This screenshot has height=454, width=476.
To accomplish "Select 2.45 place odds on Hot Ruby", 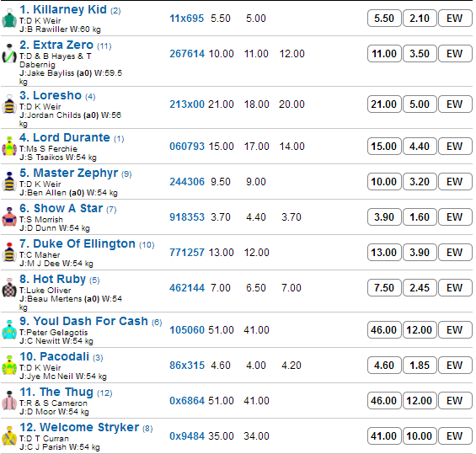I will click(x=420, y=288).
